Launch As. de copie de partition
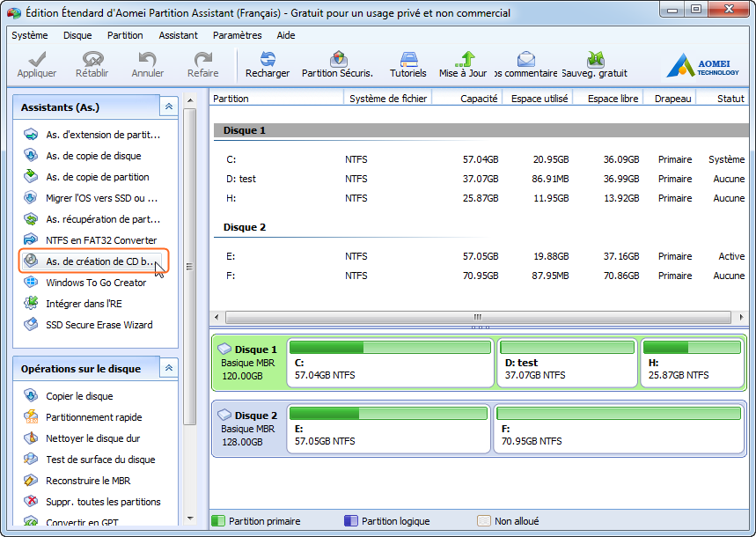 coord(86,177)
